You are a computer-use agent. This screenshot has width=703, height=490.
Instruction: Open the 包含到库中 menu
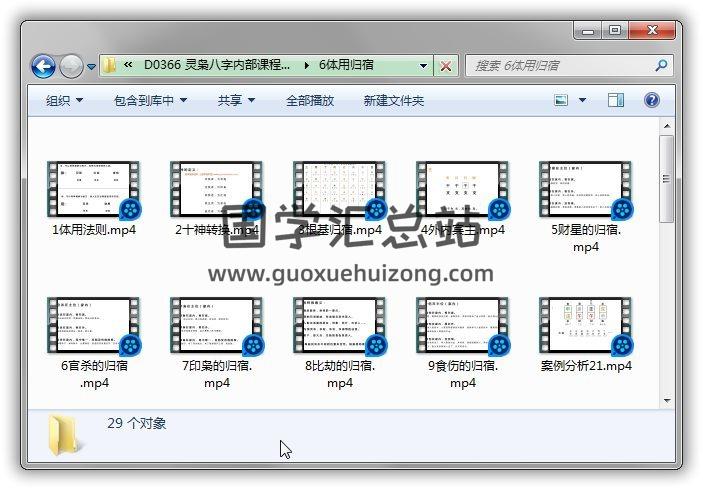150,100
